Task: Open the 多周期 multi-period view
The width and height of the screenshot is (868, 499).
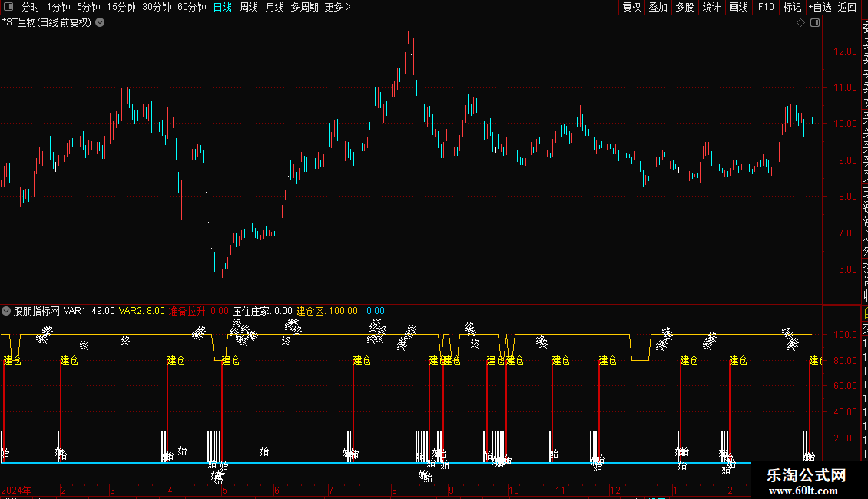Action: [x=304, y=7]
